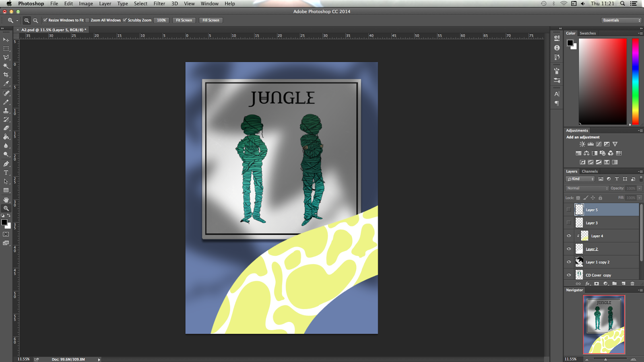
Task: Select the Polygonal Lasso tool
Action: click(x=6, y=57)
